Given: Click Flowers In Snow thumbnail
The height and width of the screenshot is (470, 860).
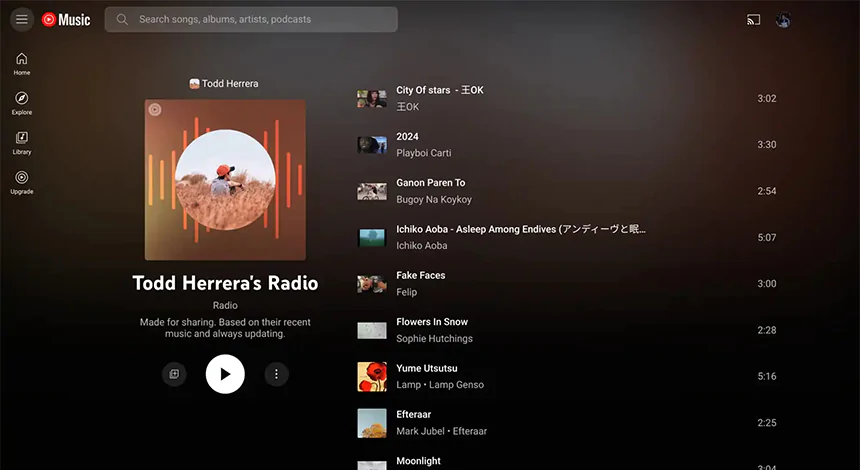Looking at the screenshot, I should (x=372, y=330).
